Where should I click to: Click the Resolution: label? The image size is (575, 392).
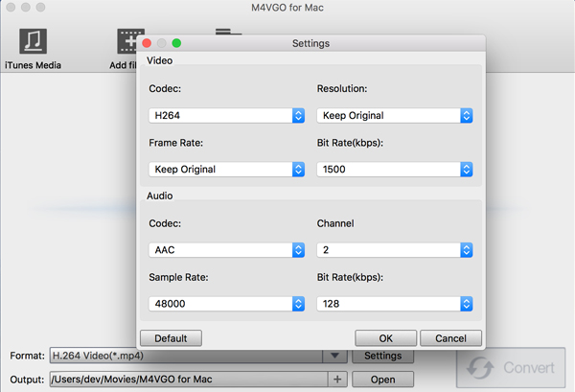click(x=342, y=89)
